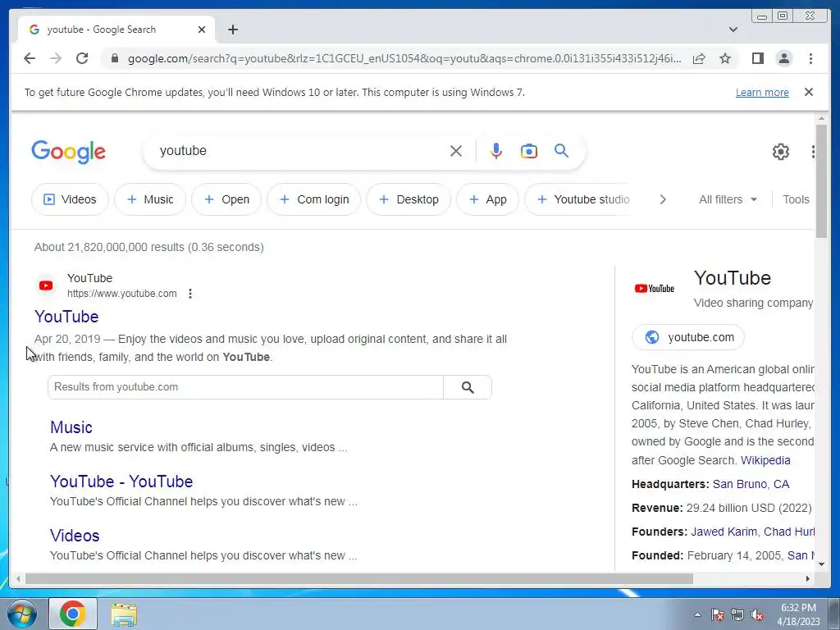Click the Results from youtube.com search field
The height and width of the screenshot is (630, 840).
pos(245,387)
